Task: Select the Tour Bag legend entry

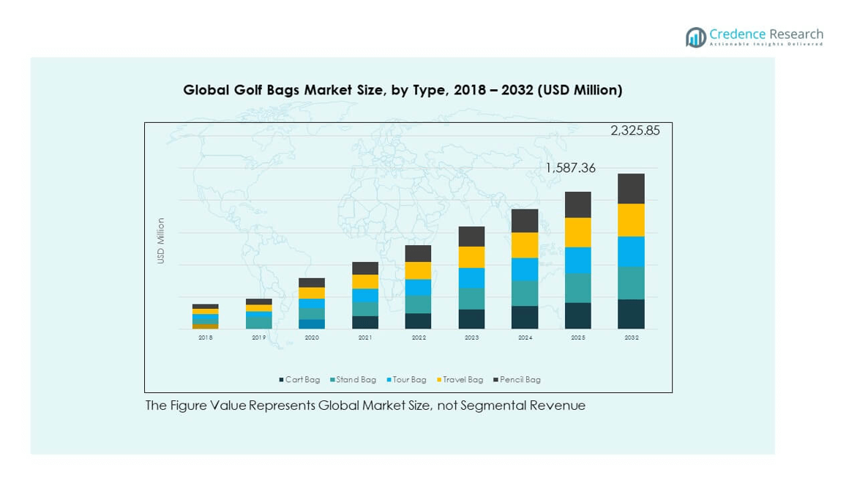Action: 406,380
